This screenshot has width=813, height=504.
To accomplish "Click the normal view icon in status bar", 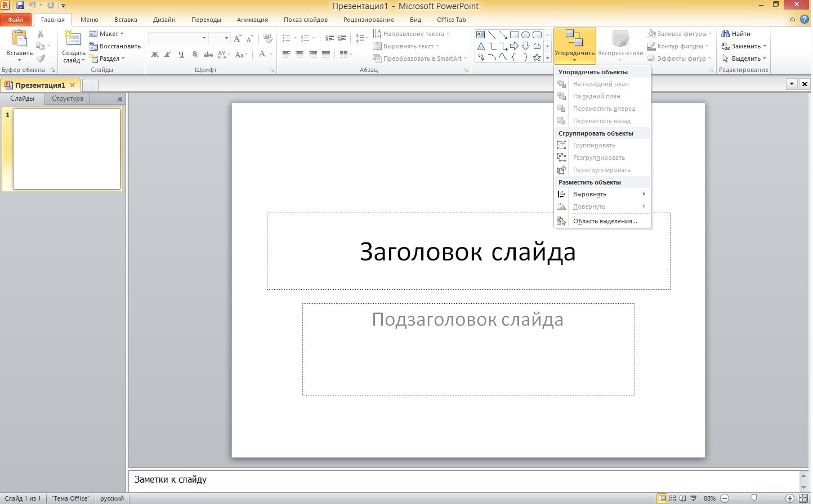I will pyautogui.click(x=662, y=498).
